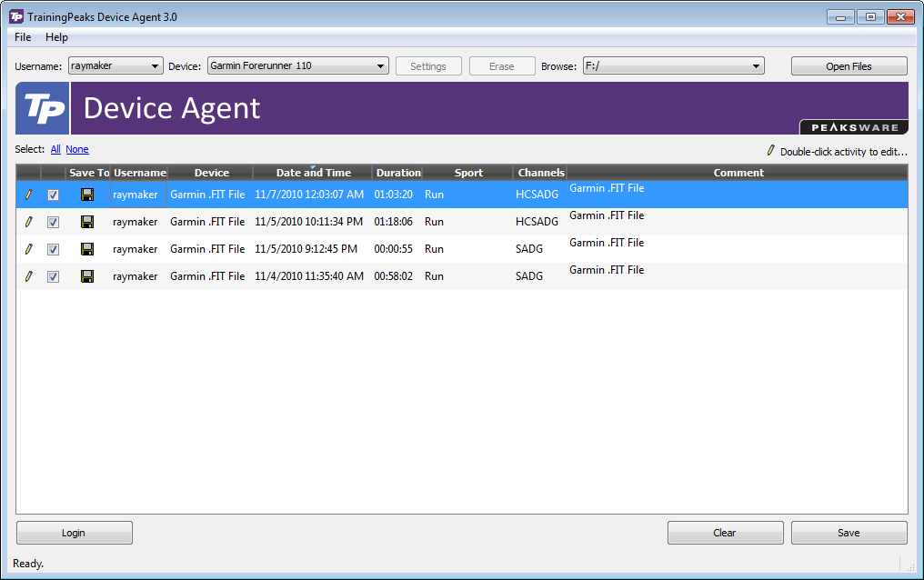Click the pencil icon on 01:18:06 run row
924x580 pixels.
point(28,222)
